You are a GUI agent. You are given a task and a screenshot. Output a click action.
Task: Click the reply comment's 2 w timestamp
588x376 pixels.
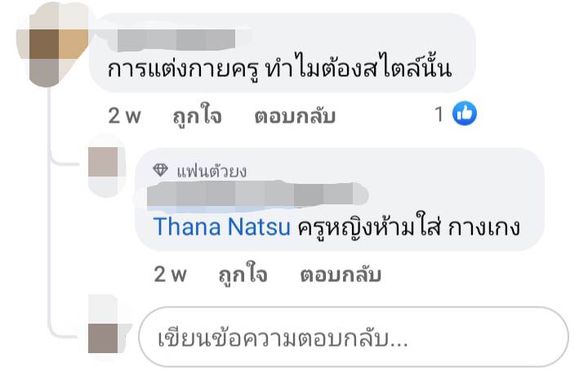(x=171, y=275)
